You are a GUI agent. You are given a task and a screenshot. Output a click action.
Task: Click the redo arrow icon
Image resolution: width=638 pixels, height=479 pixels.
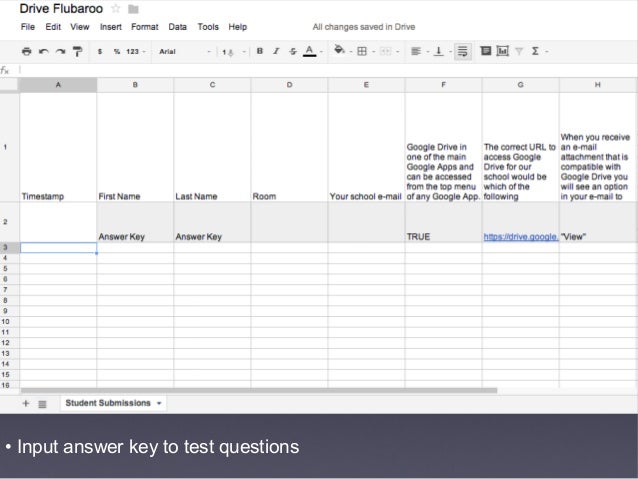point(60,49)
